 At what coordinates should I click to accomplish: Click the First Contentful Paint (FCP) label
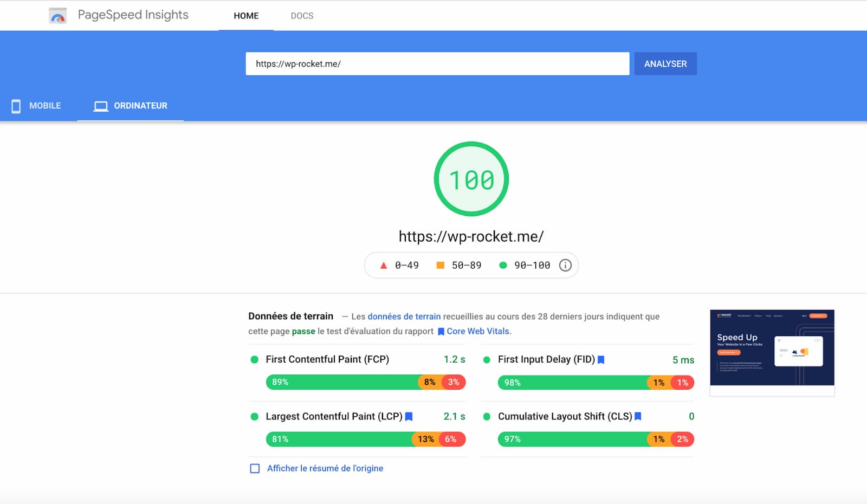click(x=327, y=359)
